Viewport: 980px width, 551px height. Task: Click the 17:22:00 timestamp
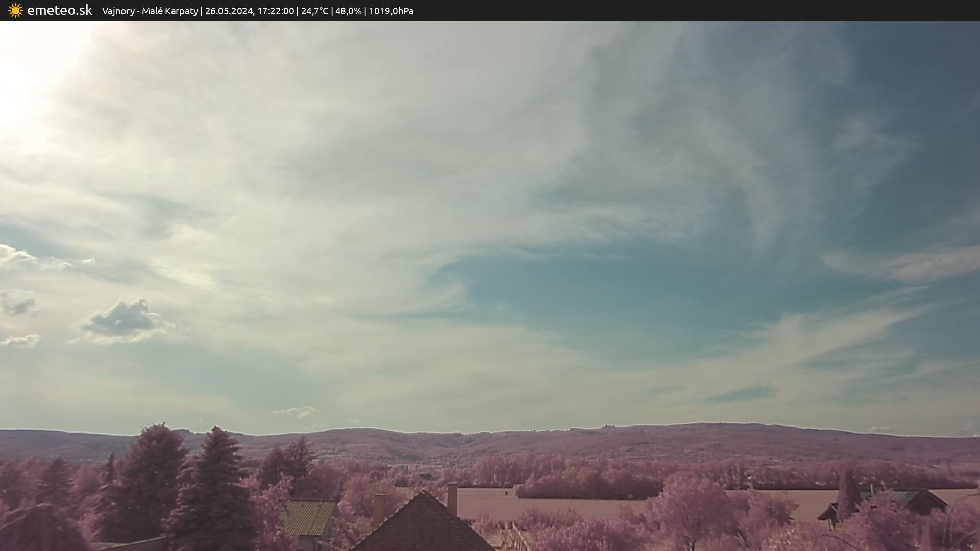[275, 11]
